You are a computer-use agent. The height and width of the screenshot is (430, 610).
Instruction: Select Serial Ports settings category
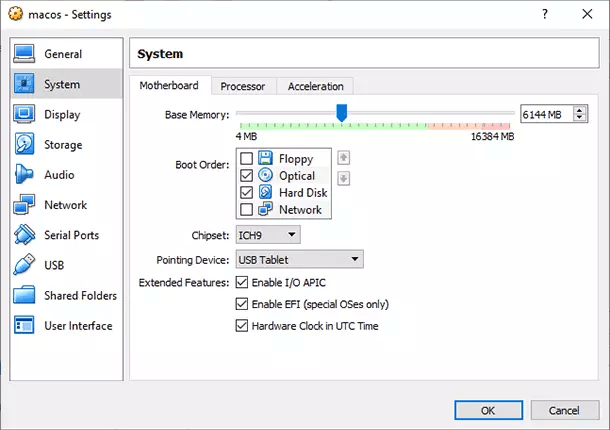coord(67,235)
